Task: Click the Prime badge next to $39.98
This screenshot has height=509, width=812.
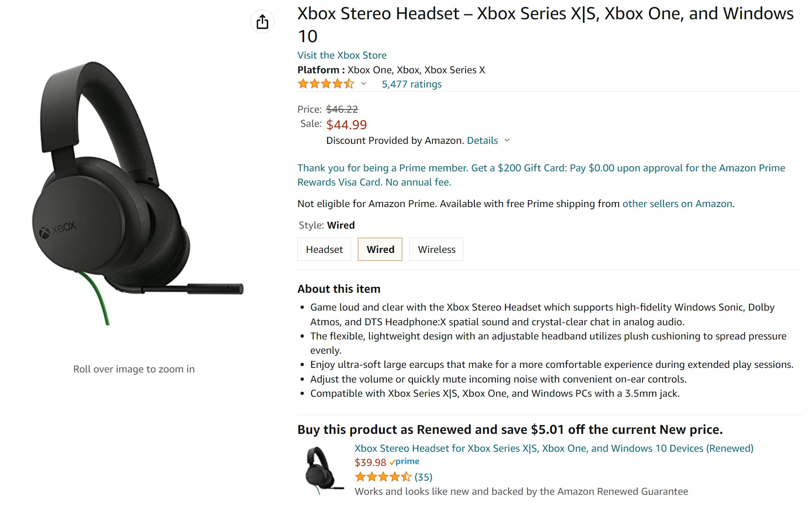Action: pos(405,462)
